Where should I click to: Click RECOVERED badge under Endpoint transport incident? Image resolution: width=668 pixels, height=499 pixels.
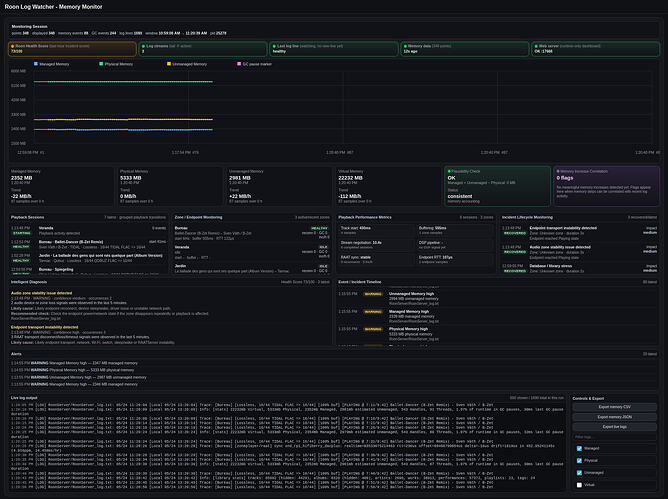(x=515, y=233)
